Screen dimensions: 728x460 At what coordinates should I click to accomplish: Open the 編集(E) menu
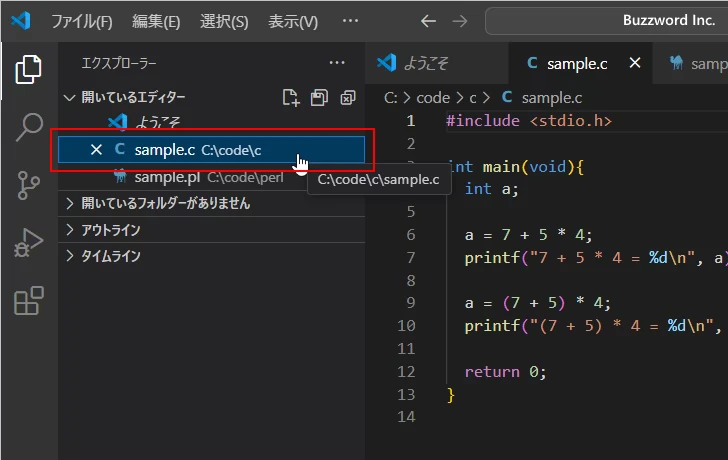coord(156,21)
